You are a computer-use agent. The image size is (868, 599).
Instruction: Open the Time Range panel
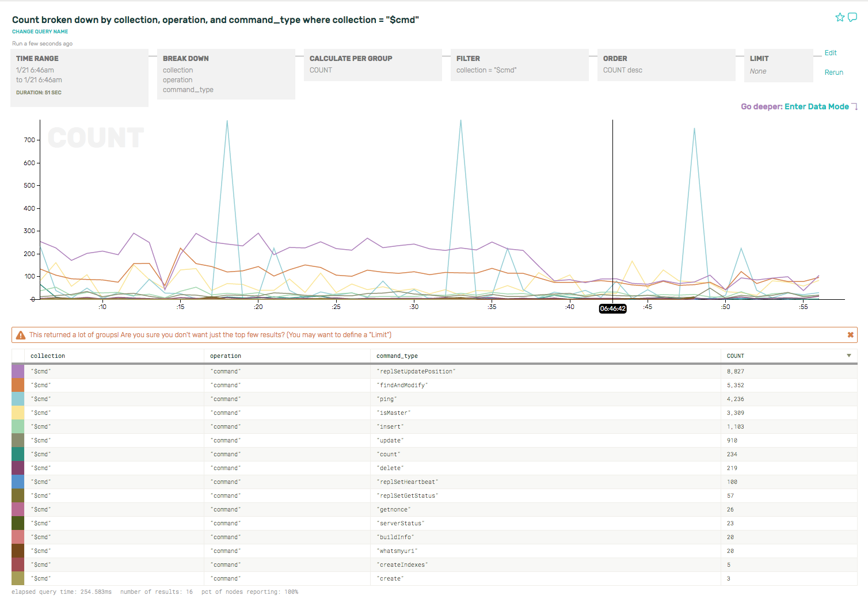[79, 78]
